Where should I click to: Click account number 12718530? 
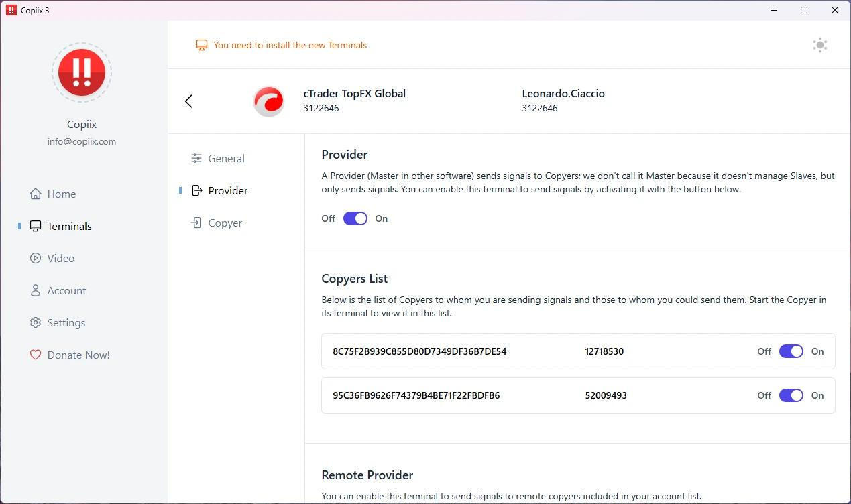(x=604, y=351)
